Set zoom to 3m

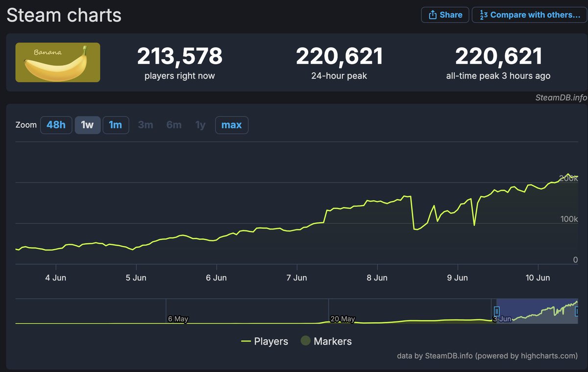[146, 125]
